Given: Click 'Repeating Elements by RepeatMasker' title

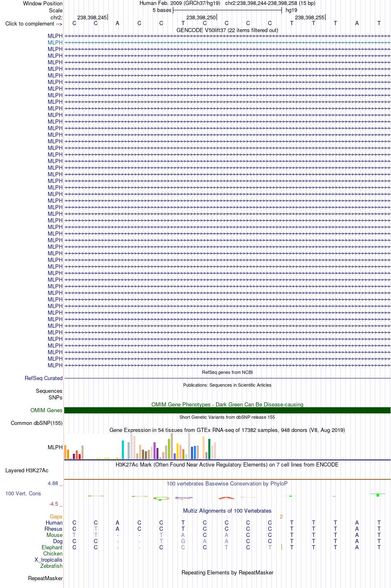Looking at the screenshot, I should coord(227,572).
